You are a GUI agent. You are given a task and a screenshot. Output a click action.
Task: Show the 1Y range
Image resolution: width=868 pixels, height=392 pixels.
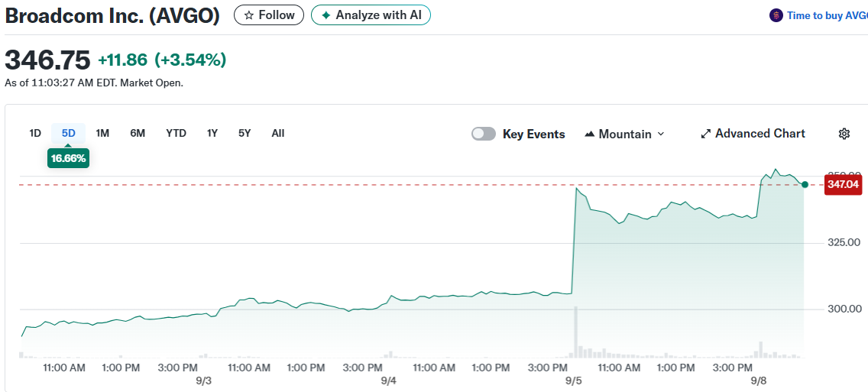[x=212, y=134]
